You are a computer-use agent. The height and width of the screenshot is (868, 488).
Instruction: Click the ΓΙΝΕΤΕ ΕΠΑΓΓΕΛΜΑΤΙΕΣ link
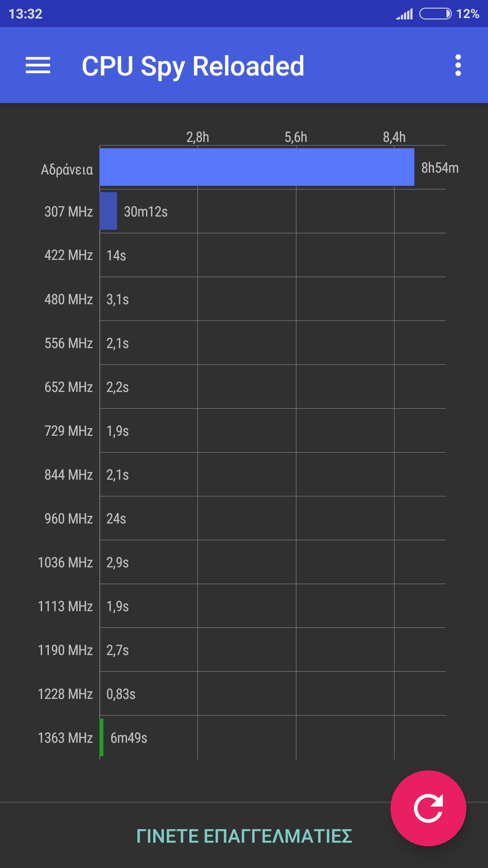point(244,836)
